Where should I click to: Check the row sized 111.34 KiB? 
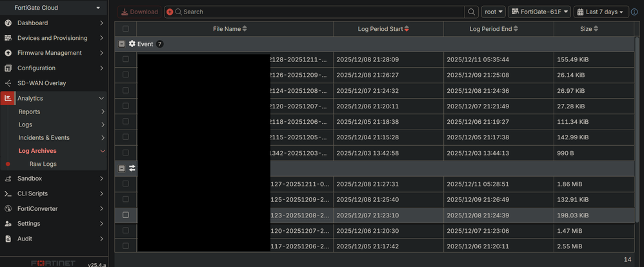(x=126, y=122)
